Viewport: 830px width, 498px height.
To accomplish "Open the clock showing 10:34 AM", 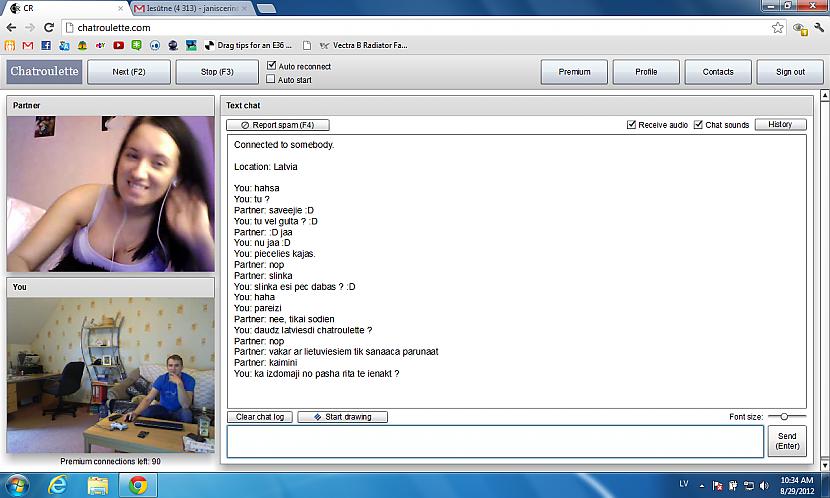I will pyautogui.click(x=797, y=485).
